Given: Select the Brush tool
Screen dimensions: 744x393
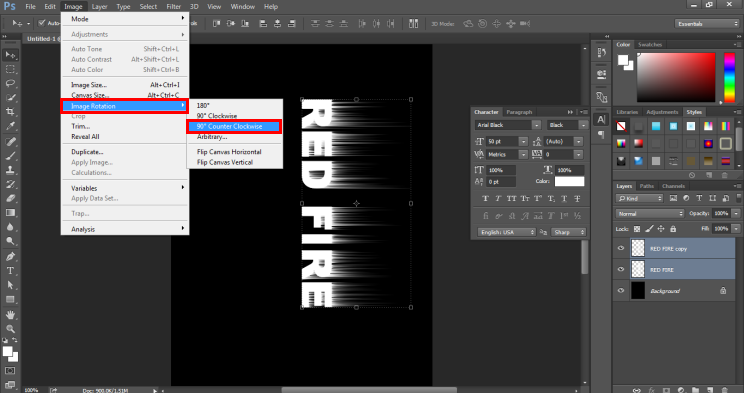Looking at the screenshot, I should click(x=10, y=156).
